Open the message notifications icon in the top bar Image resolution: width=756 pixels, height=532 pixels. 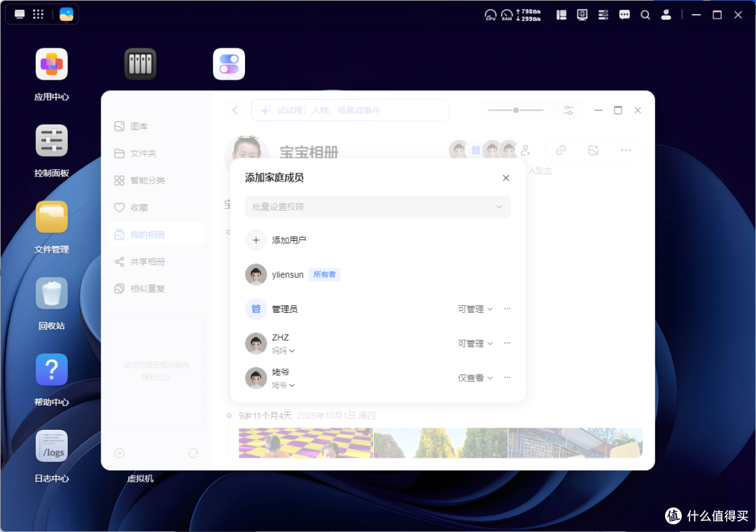[624, 15]
